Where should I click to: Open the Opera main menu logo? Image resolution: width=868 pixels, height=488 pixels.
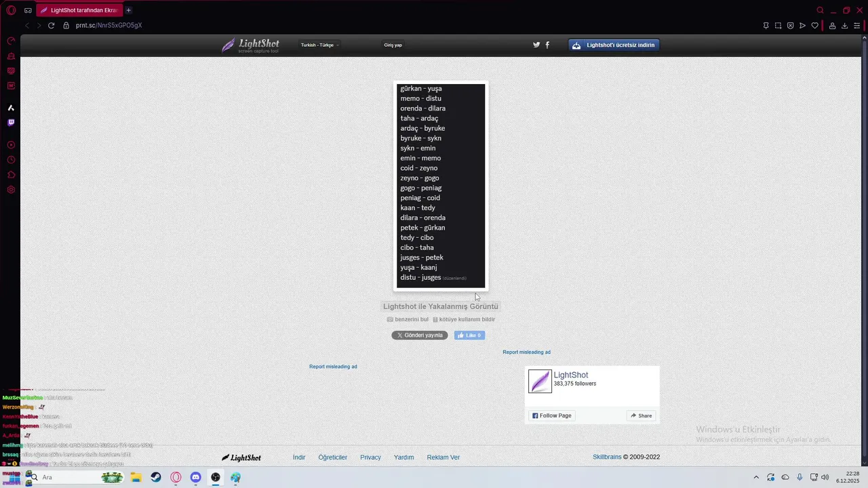click(x=11, y=10)
